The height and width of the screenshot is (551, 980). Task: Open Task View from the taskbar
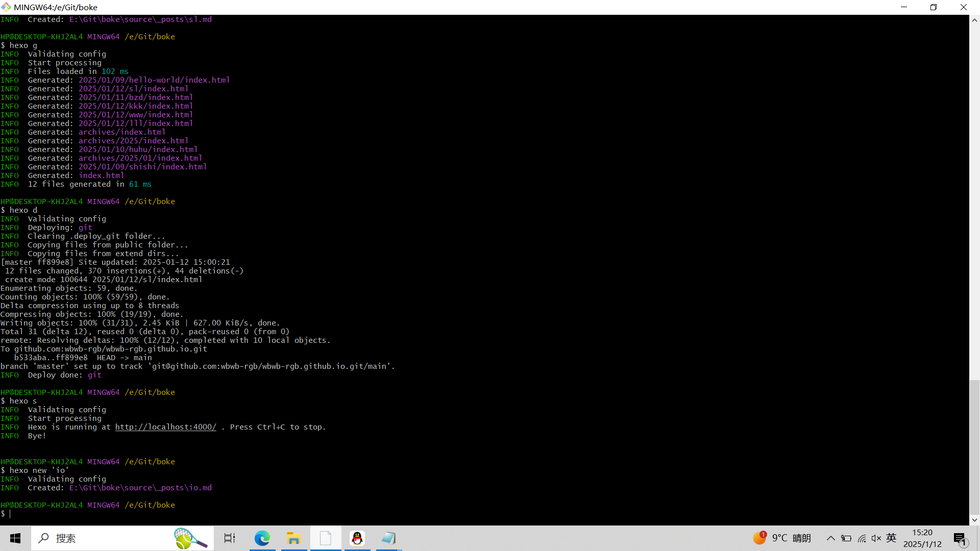[x=230, y=538]
